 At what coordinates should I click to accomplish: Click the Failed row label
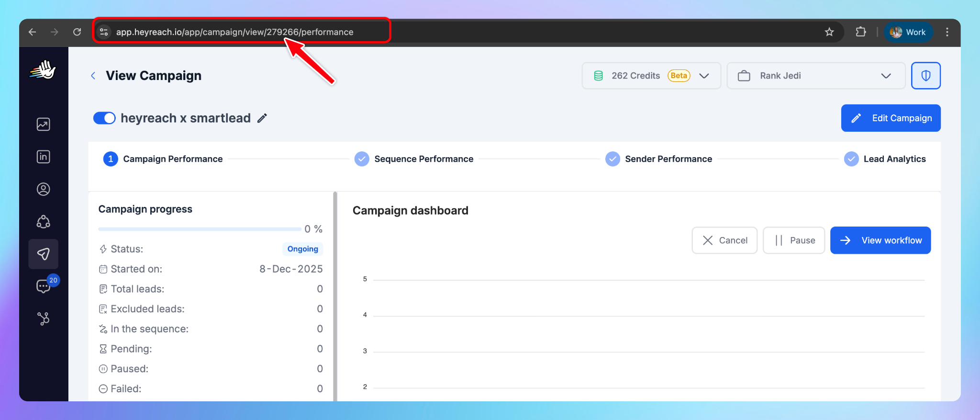[x=126, y=389]
